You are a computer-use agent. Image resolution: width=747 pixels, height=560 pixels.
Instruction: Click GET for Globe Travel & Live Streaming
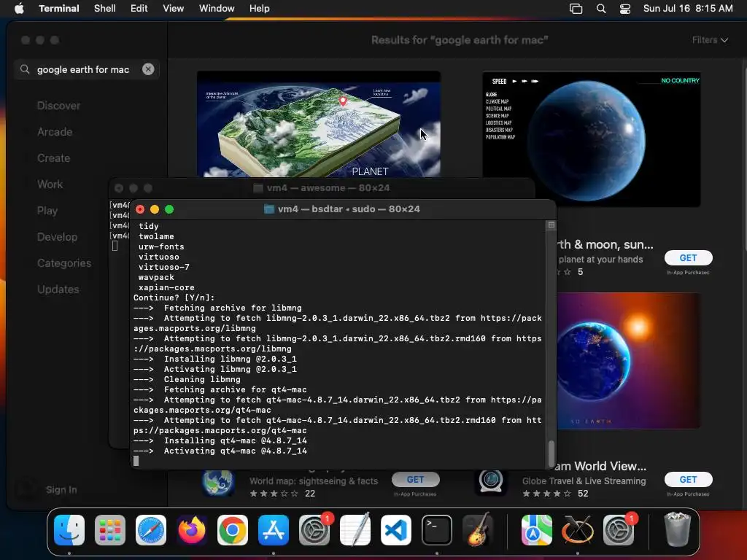(x=688, y=480)
